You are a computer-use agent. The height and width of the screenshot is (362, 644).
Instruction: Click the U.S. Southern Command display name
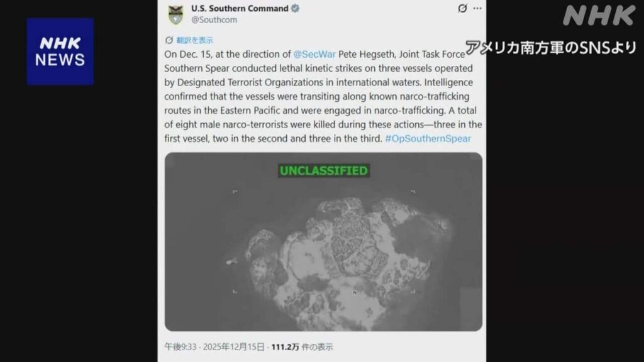[x=240, y=8]
